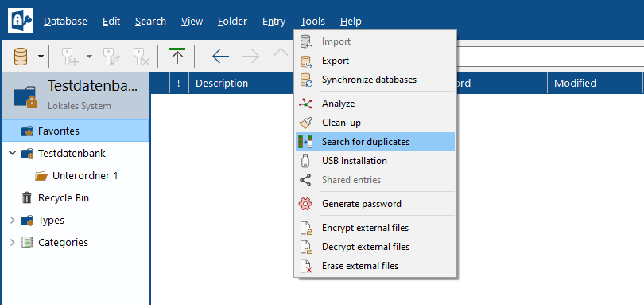The width and height of the screenshot is (644, 305).
Task: Select Import in the Tools menu
Action: pos(375,41)
